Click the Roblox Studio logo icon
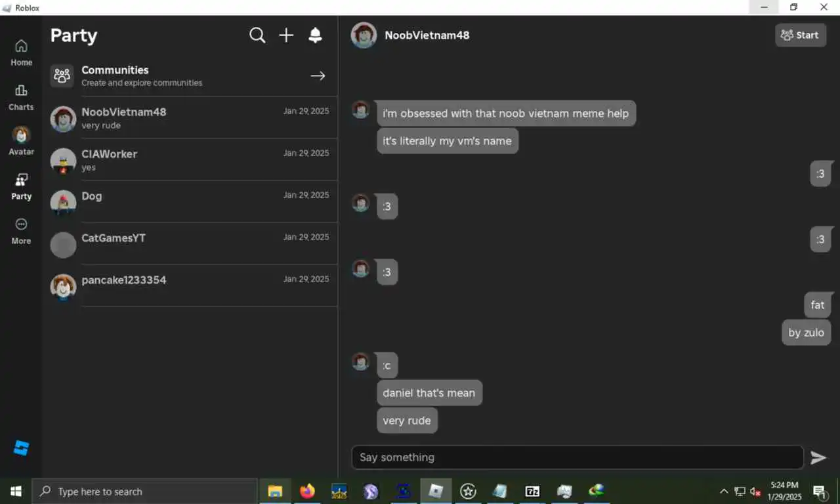Screen dimensions: 840x504 [21, 448]
